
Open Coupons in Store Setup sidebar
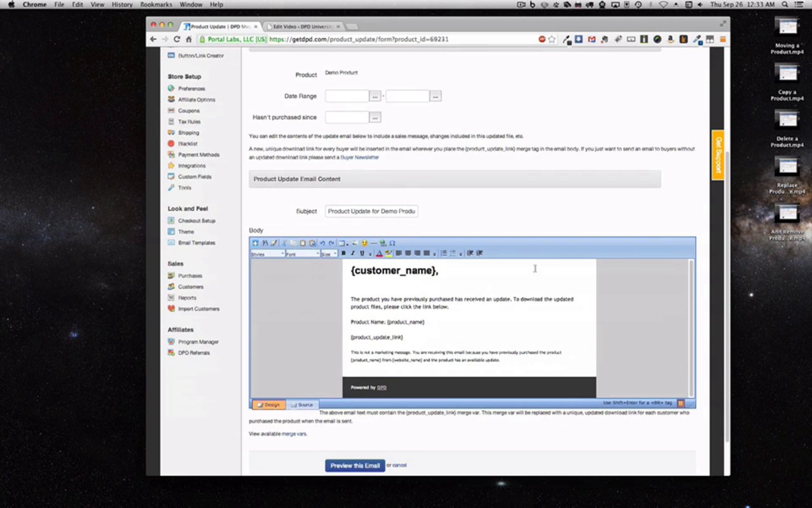coord(188,111)
